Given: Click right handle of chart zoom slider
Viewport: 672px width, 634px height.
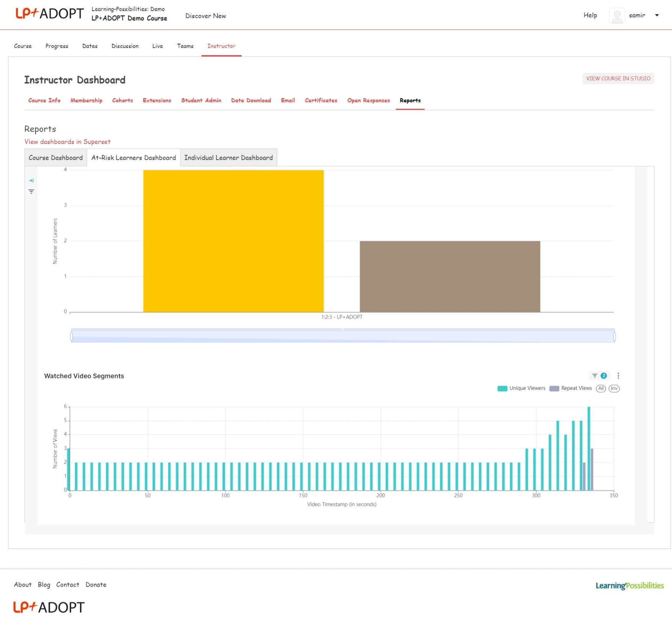Looking at the screenshot, I should pyautogui.click(x=614, y=337).
